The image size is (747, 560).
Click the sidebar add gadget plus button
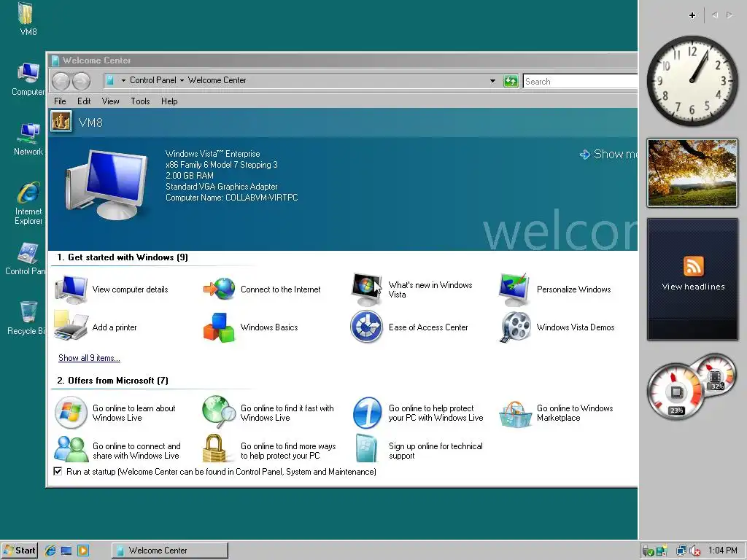(692, 15)
